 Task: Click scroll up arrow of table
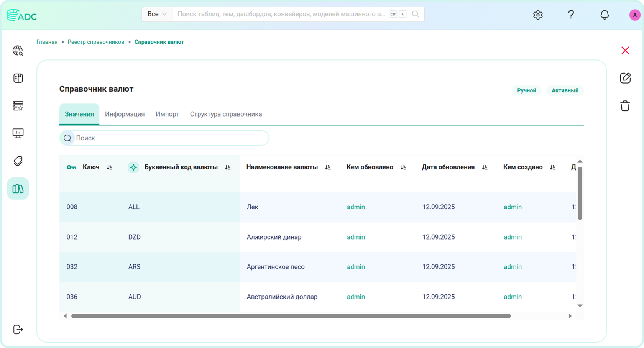click(x=580, y=161)
